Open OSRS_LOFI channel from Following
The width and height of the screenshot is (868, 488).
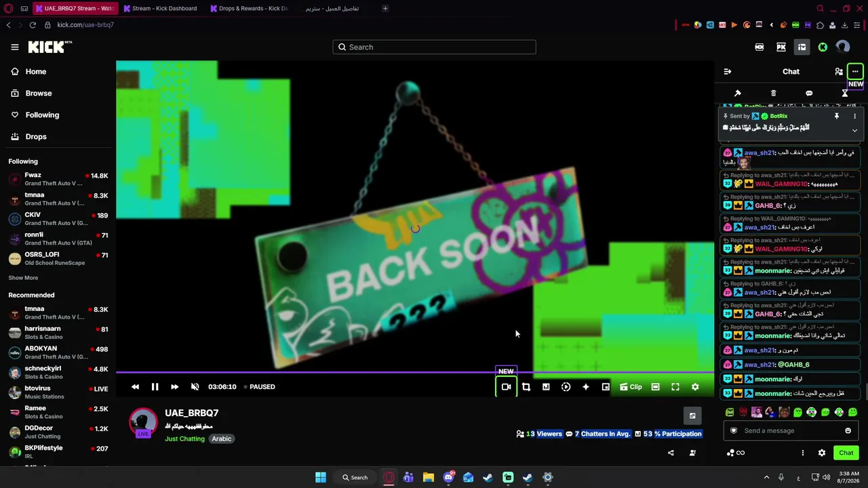pos(58,258)
